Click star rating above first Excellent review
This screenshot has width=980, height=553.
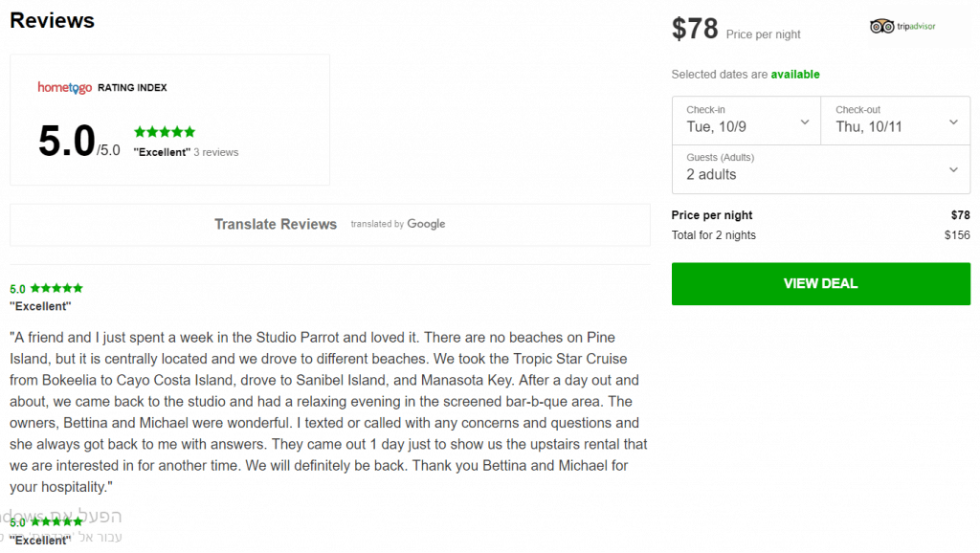(56, 288)
